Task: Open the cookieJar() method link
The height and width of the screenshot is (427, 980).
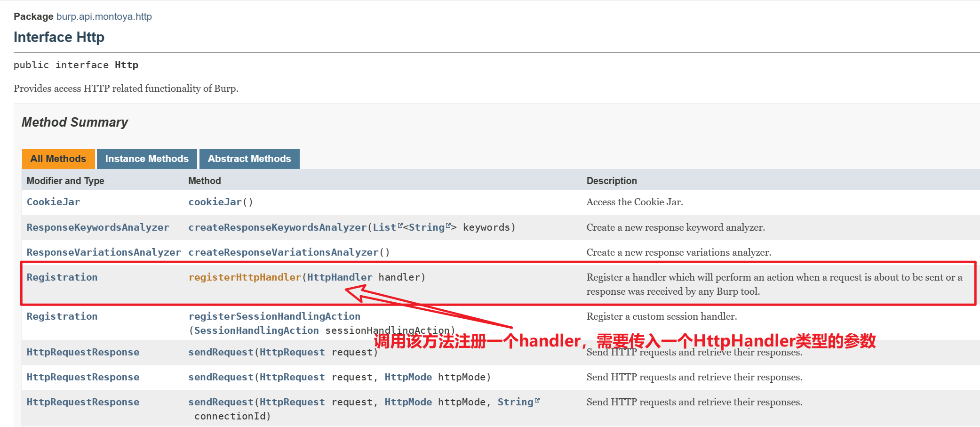Action: point(215,202)
